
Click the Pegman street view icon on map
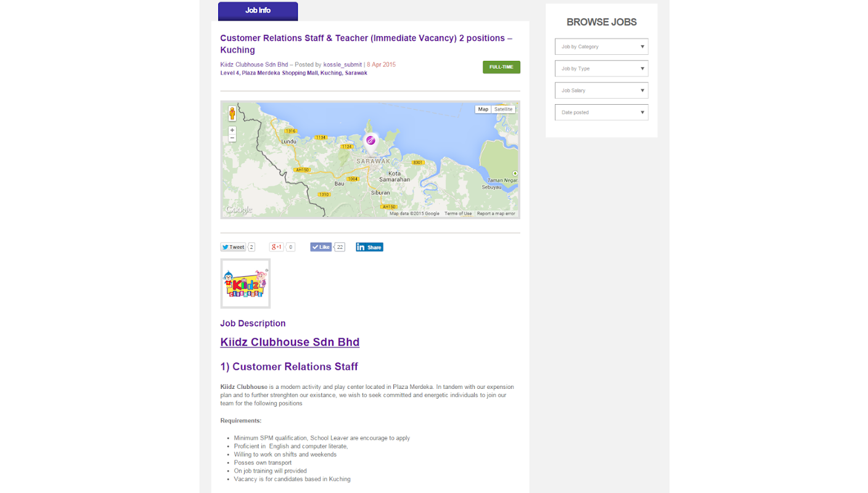[x=232, y=113]
